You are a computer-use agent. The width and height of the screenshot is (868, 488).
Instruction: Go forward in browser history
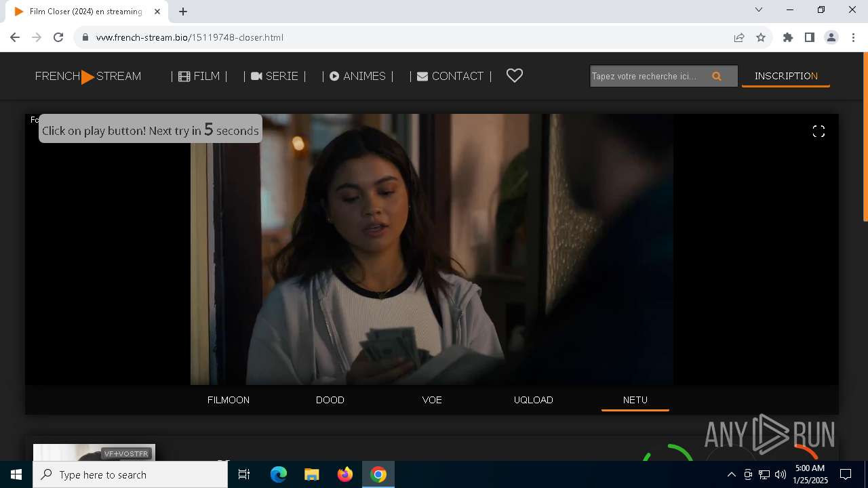(x=37, y=37)
